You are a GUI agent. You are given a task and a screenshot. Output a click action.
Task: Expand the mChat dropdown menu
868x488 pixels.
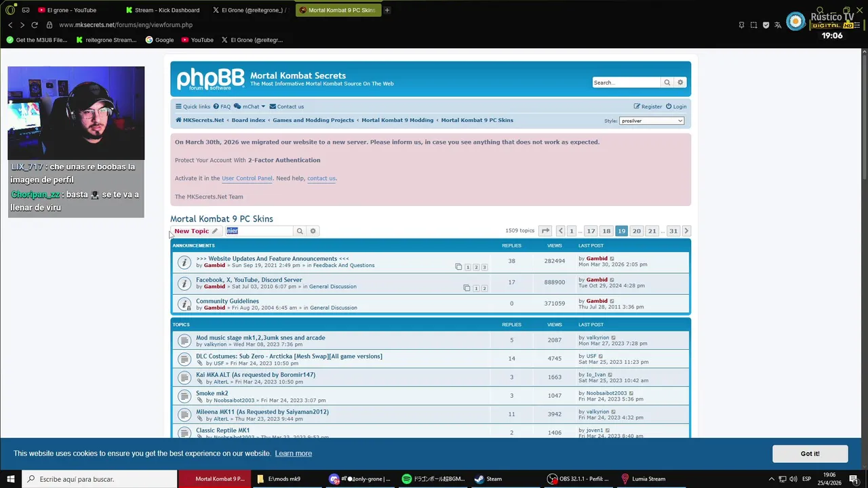[250, 106]
